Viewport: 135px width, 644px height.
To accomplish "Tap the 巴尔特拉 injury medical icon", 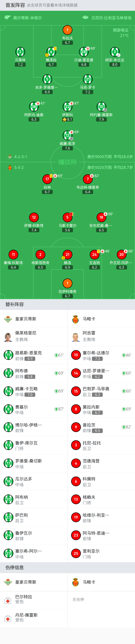I will [8, 600].
